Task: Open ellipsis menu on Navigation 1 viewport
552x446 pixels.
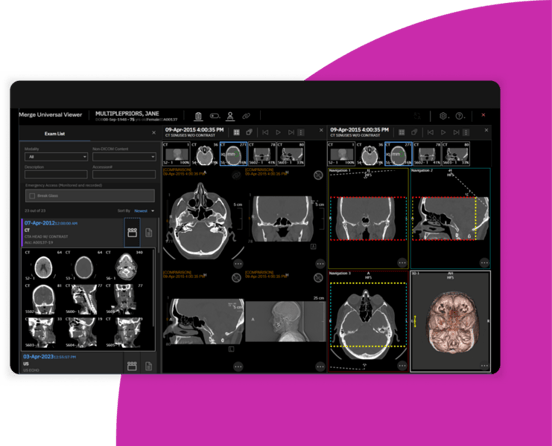Action: click(x=402, y=263)
